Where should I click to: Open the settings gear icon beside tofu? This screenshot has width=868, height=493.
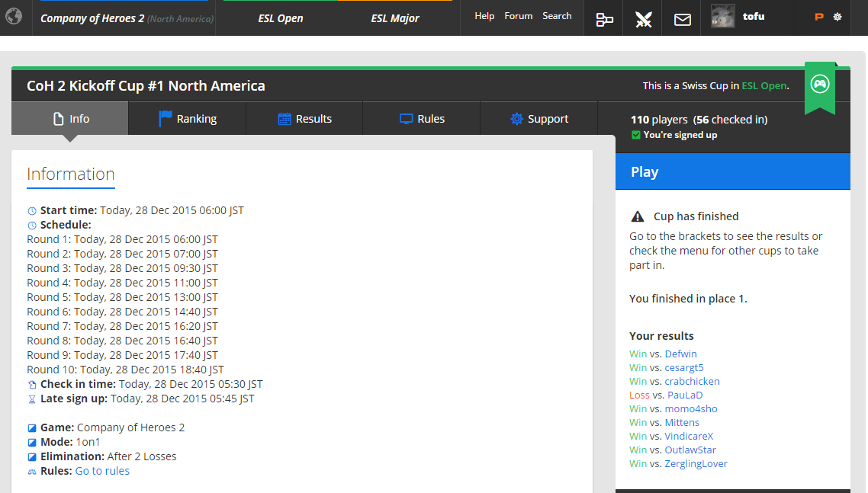(837, 17)
